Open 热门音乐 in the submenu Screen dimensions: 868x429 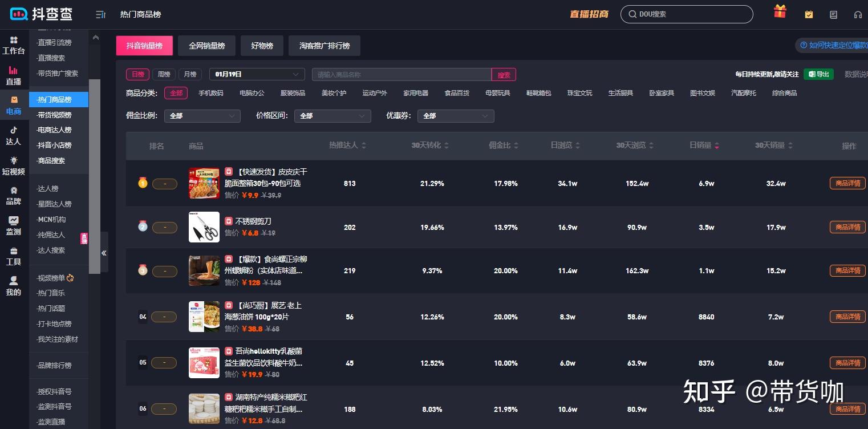[x=51, y=293]
